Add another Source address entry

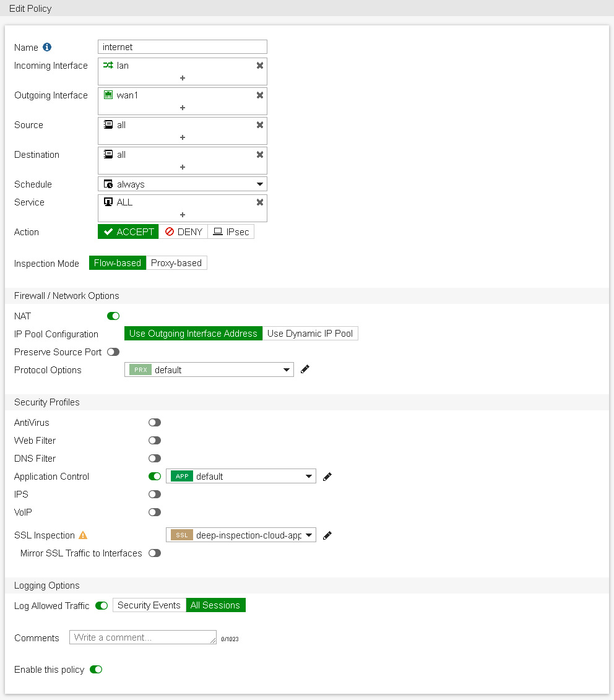point(182,137)
